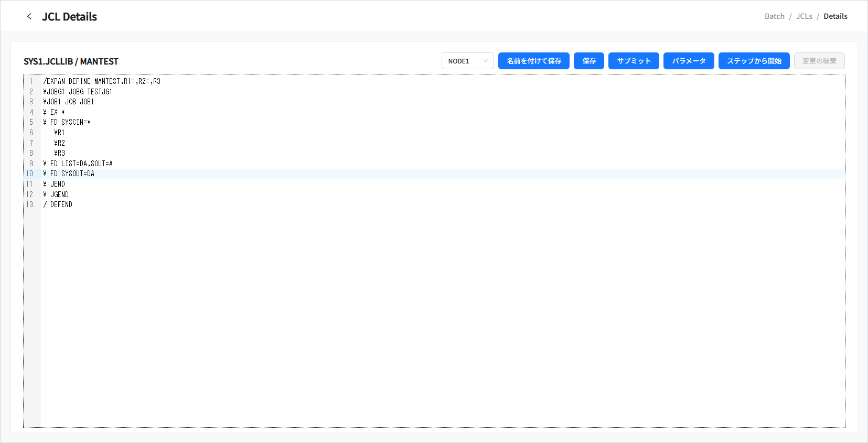Viewport: 868px width, 443px height.
Task: Click highlighted line FD SYSOUT=DA
Action: (69, 174)
